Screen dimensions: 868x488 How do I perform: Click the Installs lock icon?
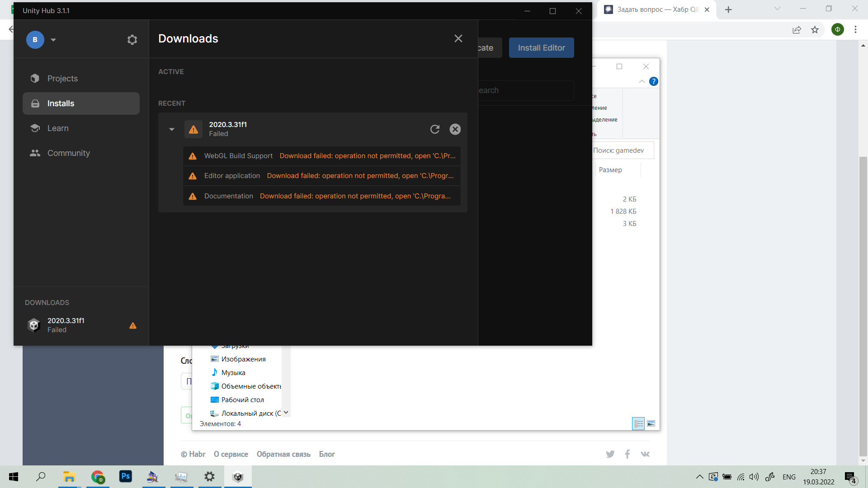click(35, 103)
